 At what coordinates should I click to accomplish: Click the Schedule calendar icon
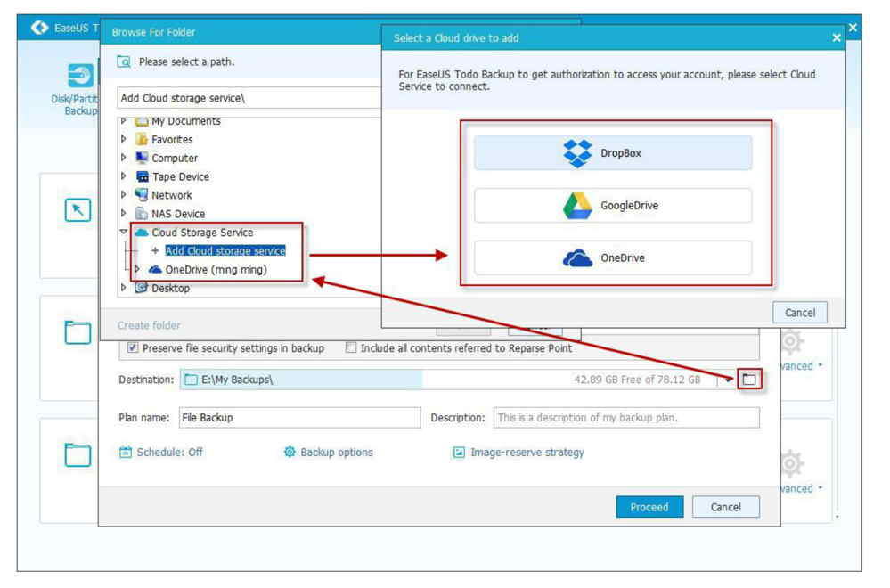(x=126, y=453)
